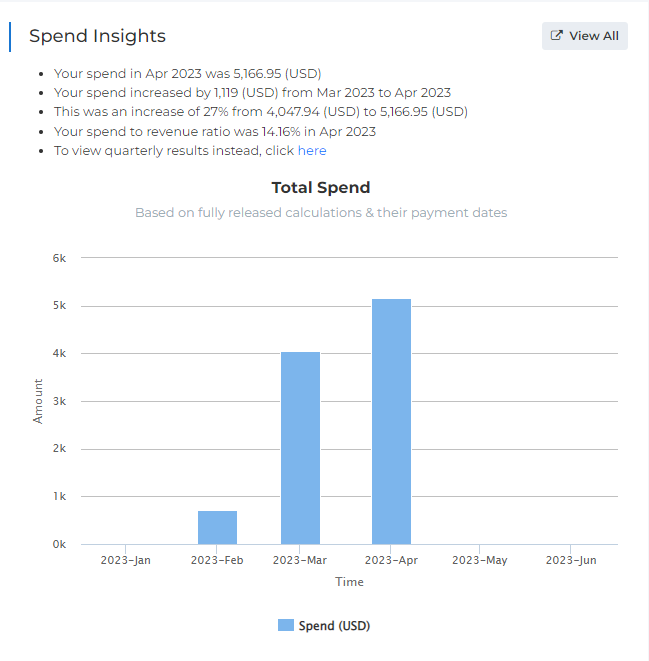Click the Spend (USD) legend label

[x=334, y=626]
